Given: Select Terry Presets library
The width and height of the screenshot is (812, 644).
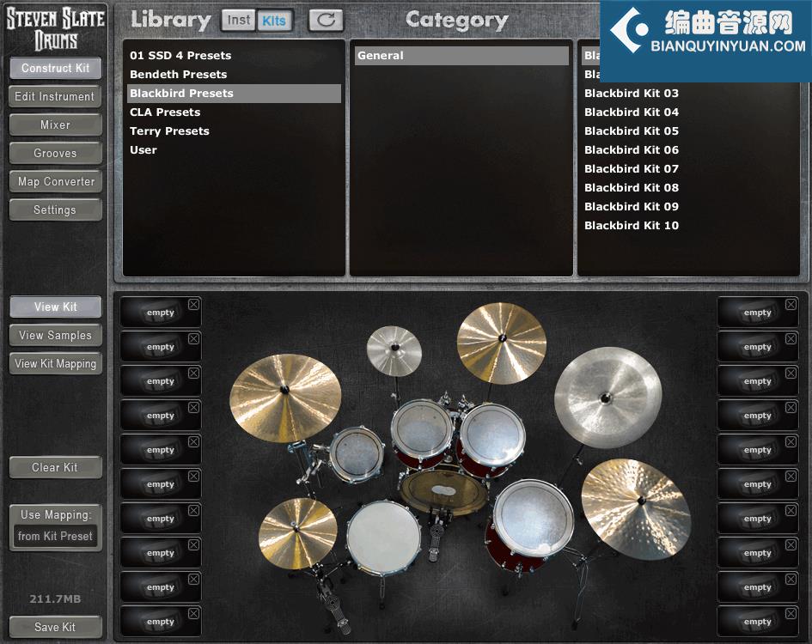Looking at the screenshot, I should (x=234, y=131).
